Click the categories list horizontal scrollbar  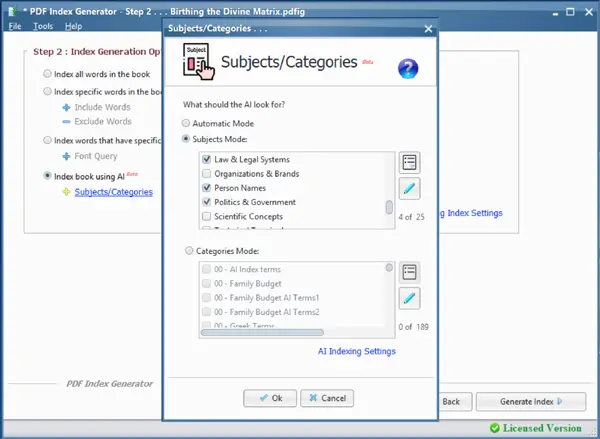[x=262, y=332]
